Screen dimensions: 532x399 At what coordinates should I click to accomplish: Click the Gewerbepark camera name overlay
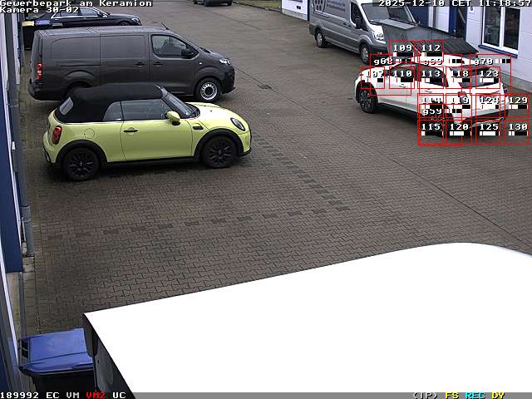76,3
